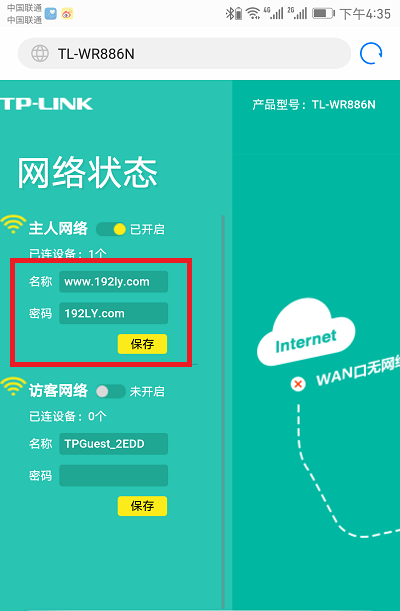400x611 pixels.
Task: Tap the Weibo notification icon in status bar
Action: pos(67,14)
